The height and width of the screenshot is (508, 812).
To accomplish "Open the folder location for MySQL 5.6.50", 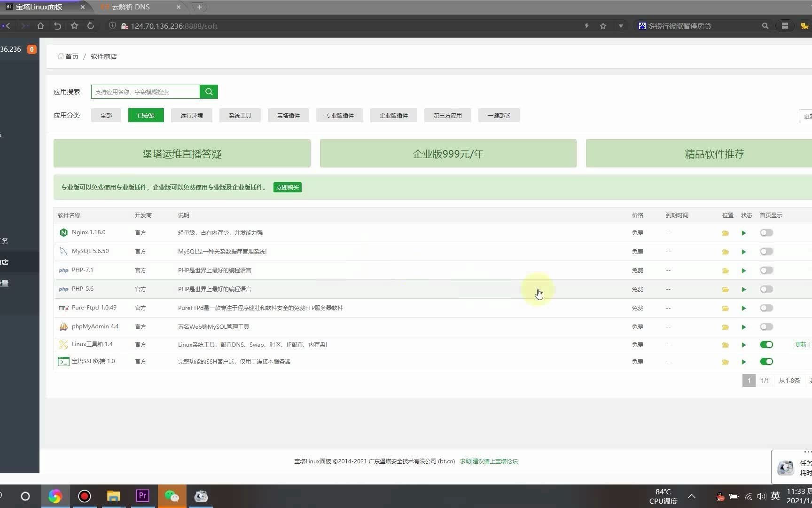I will tap(726, 252).
